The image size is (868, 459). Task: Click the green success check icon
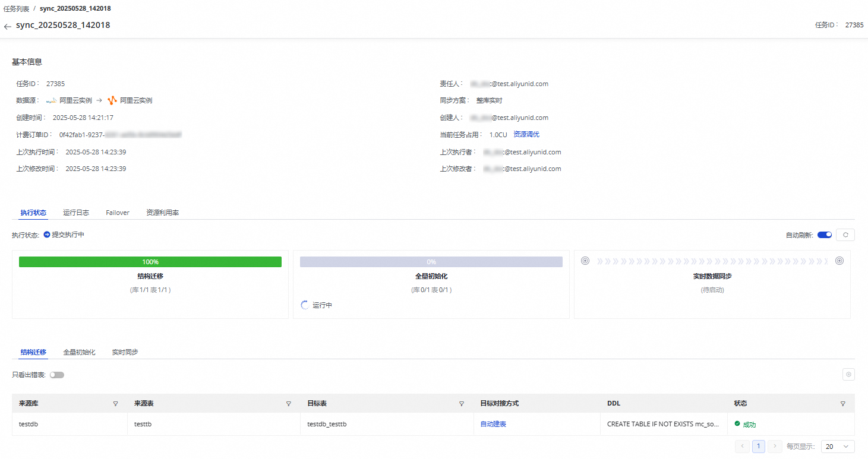(x=737, y=424)
